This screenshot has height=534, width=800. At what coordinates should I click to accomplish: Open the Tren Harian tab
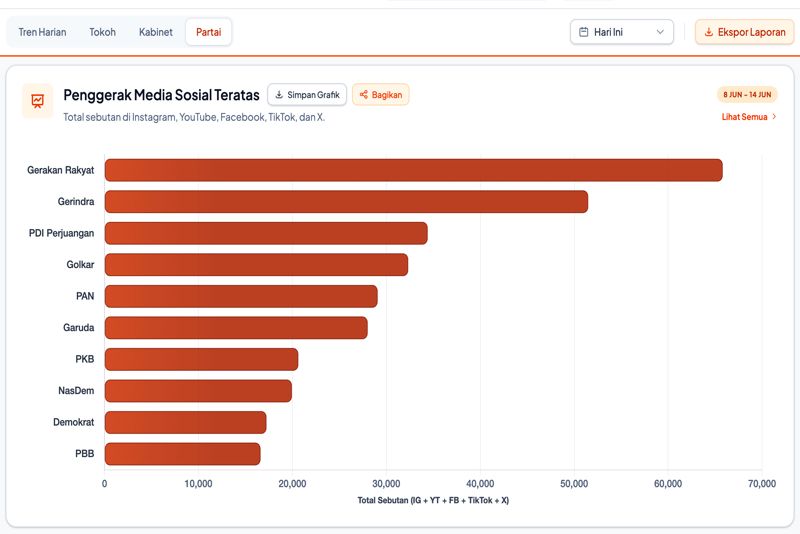42,32
